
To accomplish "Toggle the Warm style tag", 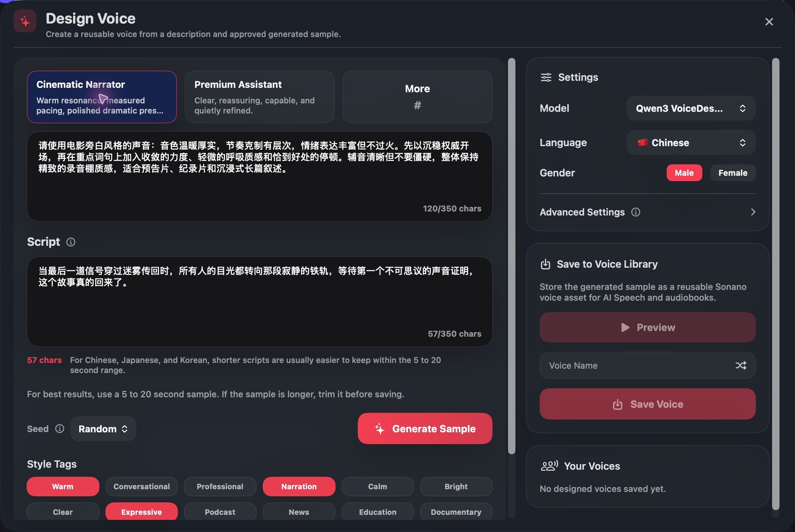I will click(63, 486).
